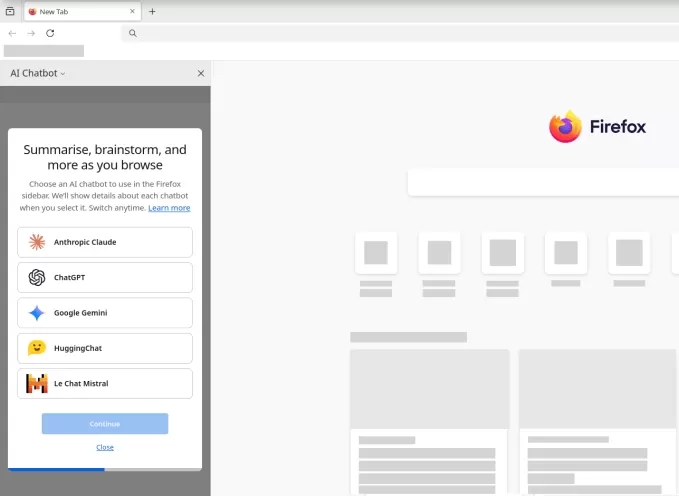Open the third top site shortcut tile

pos(502,253)
